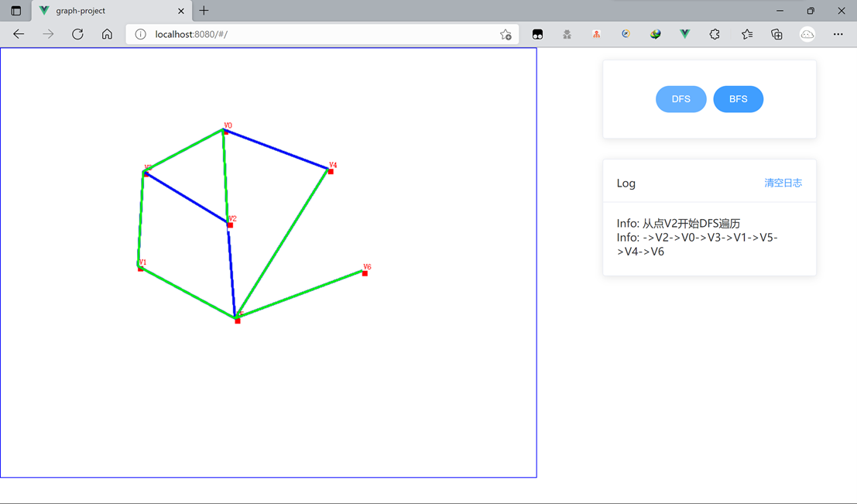
Task: Click the Log panel title
Action: point(626,183)
